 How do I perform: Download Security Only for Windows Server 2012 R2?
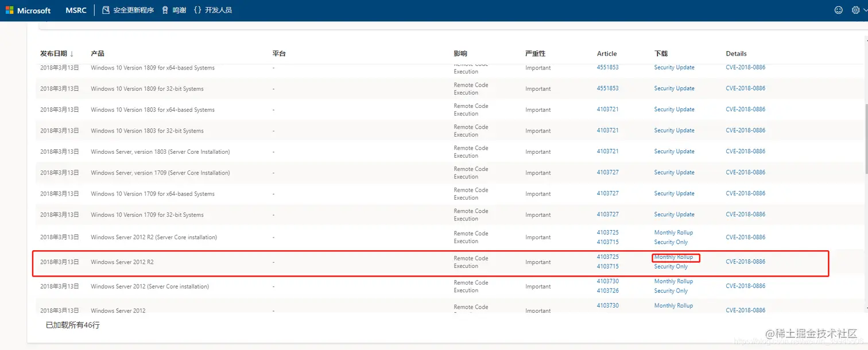click(671, 266)
